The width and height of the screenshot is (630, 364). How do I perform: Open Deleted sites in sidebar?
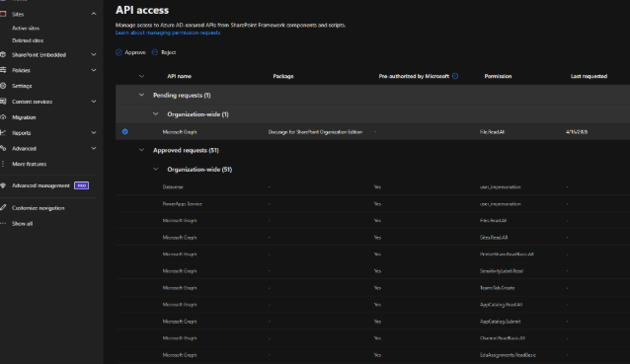(x=28, y=40)
